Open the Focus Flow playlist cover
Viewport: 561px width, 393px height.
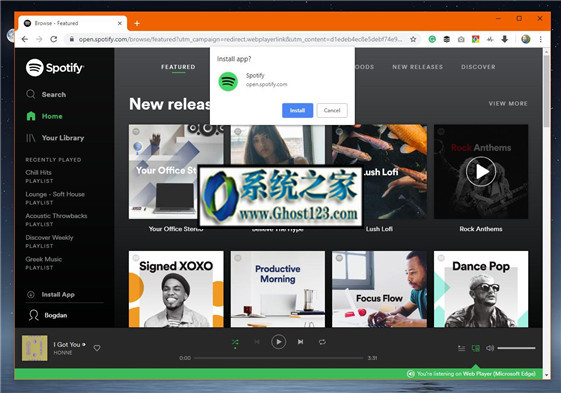379,289
